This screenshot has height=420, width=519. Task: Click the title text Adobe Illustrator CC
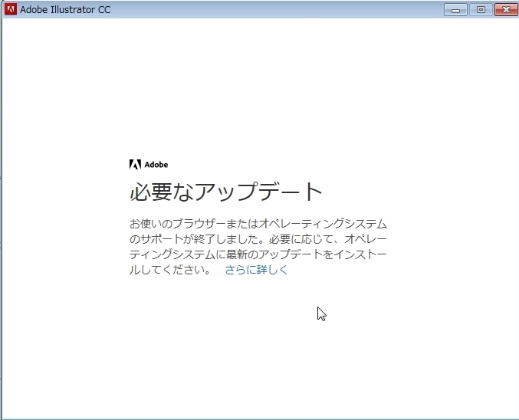[65, 10]
